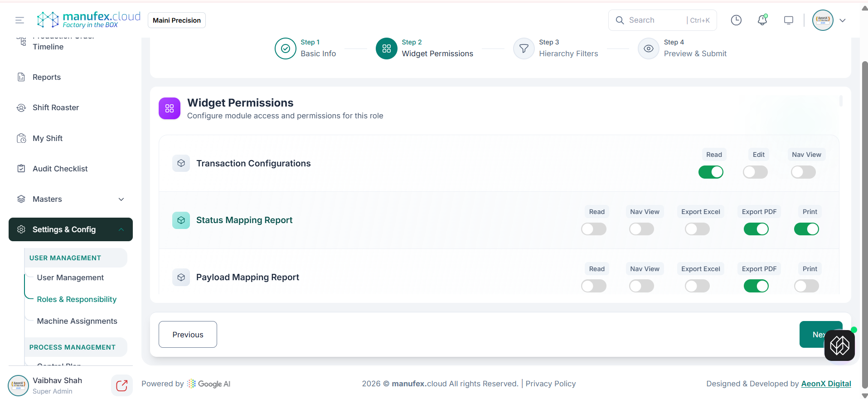Viewport: 868px width, 399px height.
Task: Click the Step 4 Preview eye icon
Action: [649, 49]
